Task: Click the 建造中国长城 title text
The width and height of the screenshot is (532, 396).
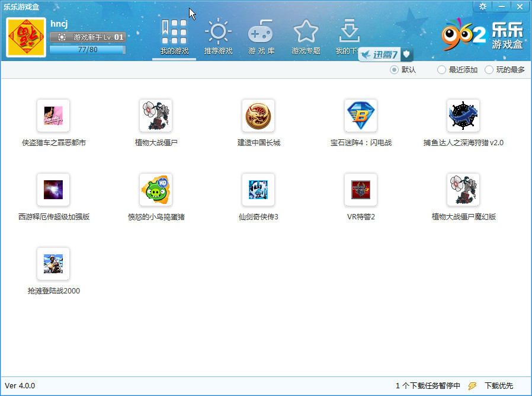Action: click(258, 143)
